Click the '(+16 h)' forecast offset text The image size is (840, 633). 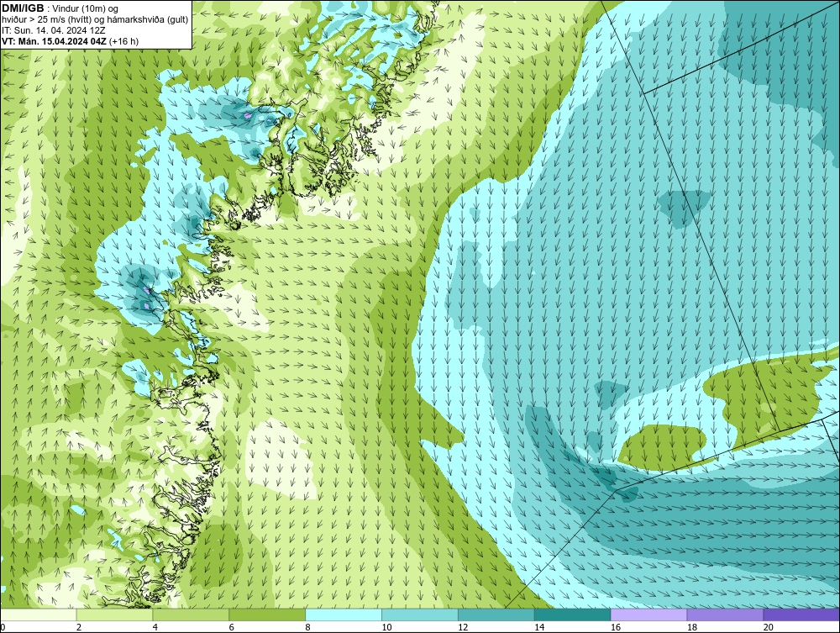(123, 41)
